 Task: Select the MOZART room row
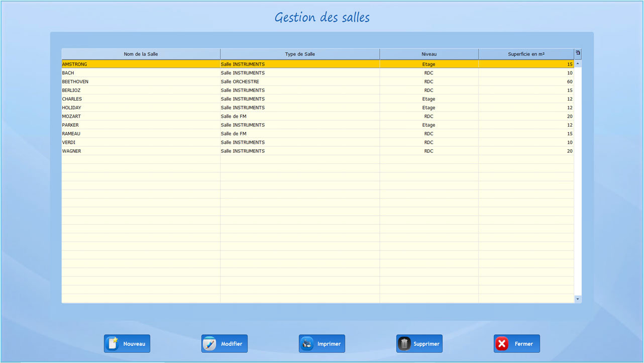(x=317, y=116)
